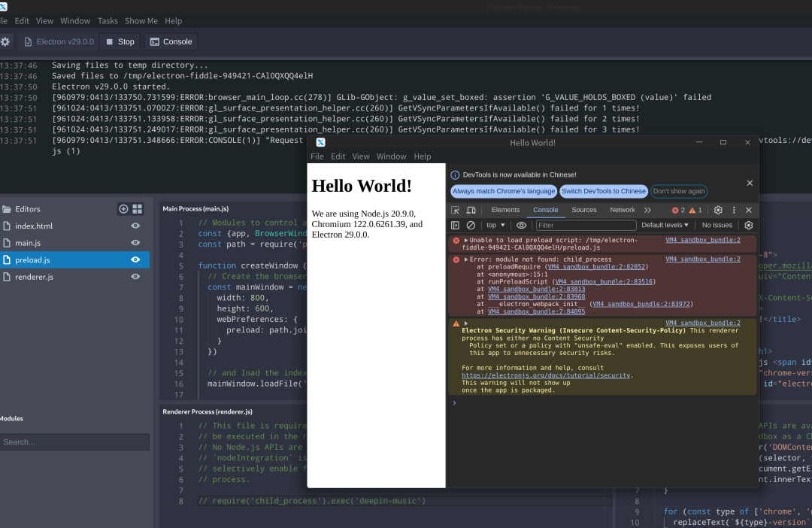Open the View menu in Electron Fiddle
This screenshot has height=528, width=812.
click(44, 21)
